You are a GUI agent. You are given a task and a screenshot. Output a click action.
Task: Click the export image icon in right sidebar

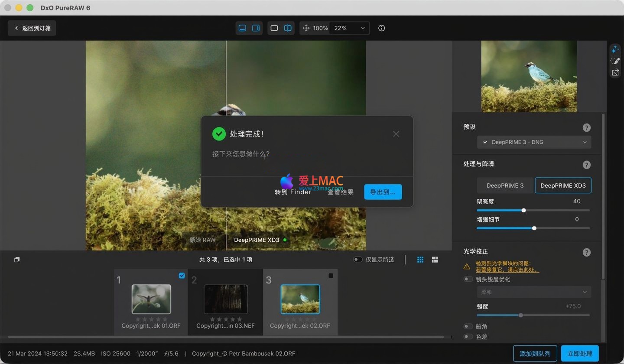[615, 73]
